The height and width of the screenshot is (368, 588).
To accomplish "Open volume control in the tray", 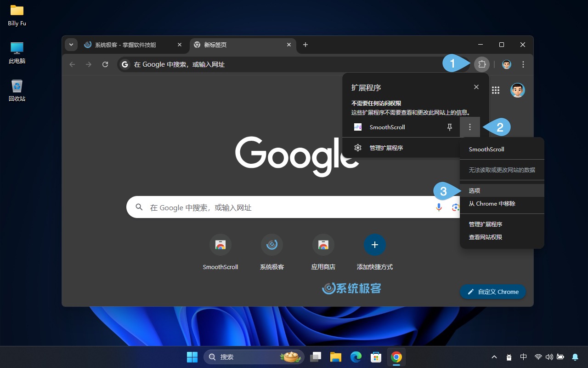I will (549, 357).
